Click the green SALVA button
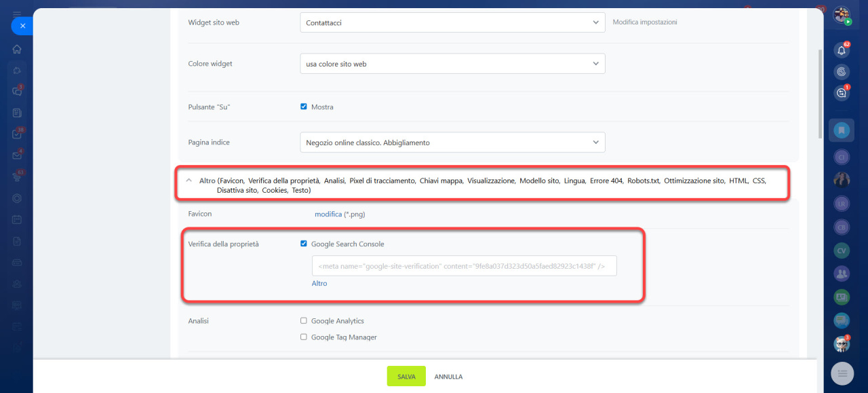This screenshot has height=393, width=868. pos(406,376)
